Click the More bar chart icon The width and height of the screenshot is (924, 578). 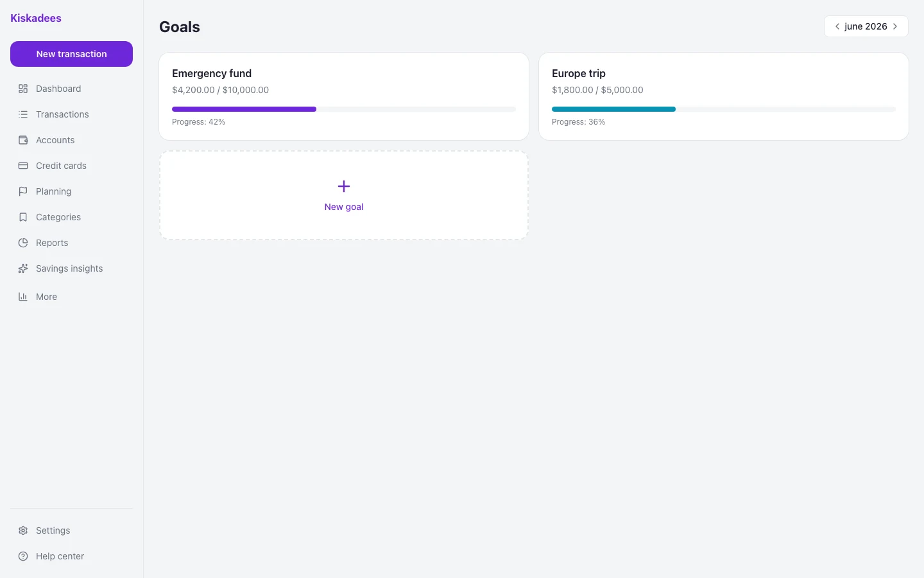click(23, 297)
